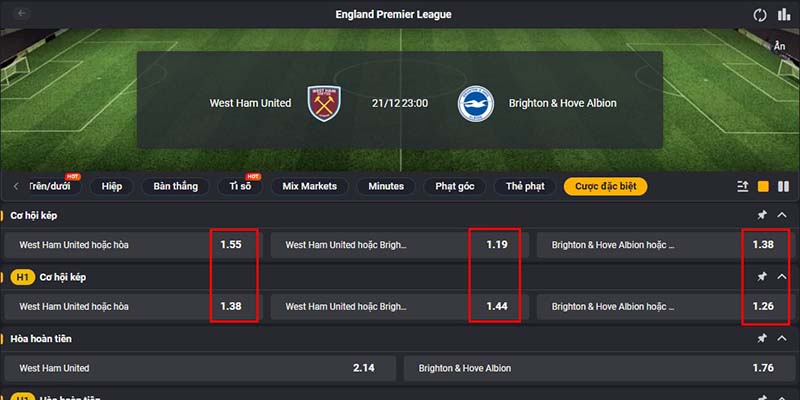Click the refresh icon in the header
Viewport: 800px width, 400px height.
coord(760,15)
